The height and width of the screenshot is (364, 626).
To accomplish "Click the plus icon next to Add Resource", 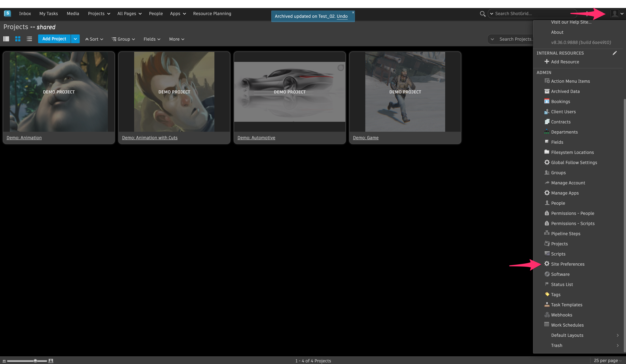I will tap(546, 62).
